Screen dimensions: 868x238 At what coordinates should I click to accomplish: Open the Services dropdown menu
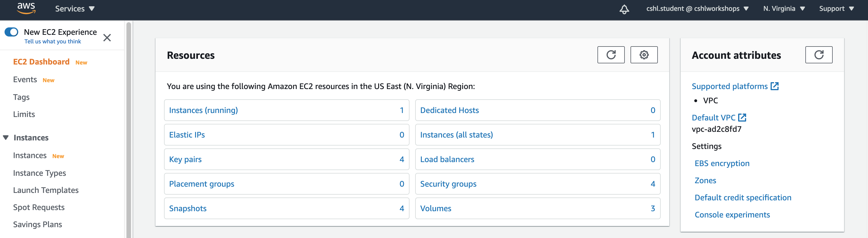tap(75, 9)
